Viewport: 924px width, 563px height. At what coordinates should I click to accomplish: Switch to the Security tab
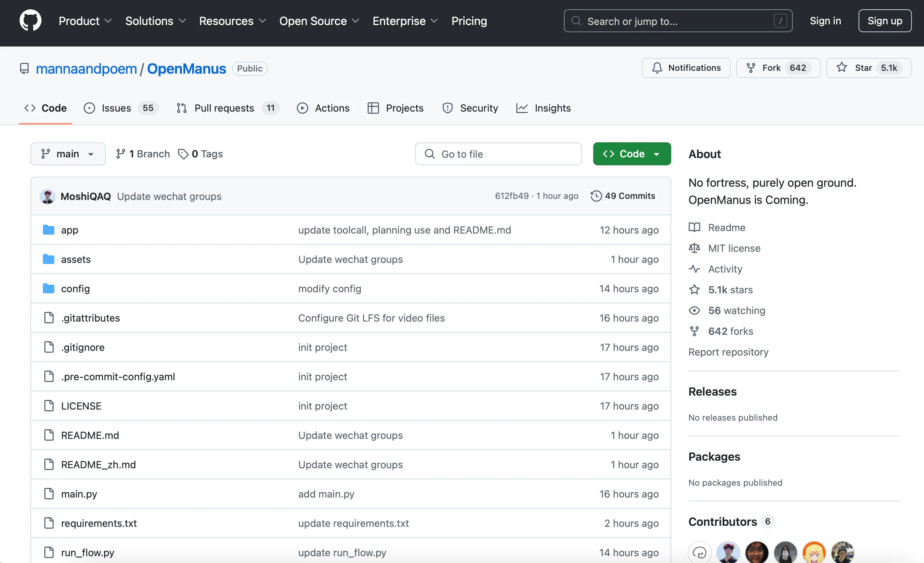coord(470,108)
